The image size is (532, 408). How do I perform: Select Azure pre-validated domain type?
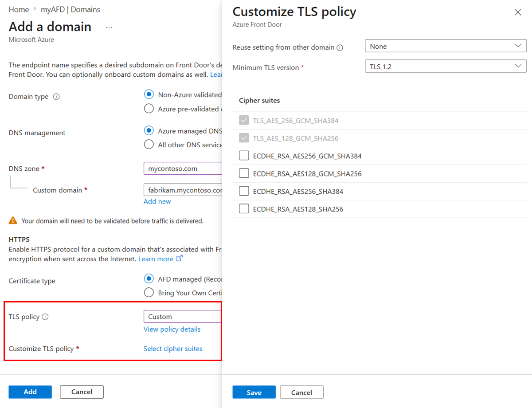[149, 109]
